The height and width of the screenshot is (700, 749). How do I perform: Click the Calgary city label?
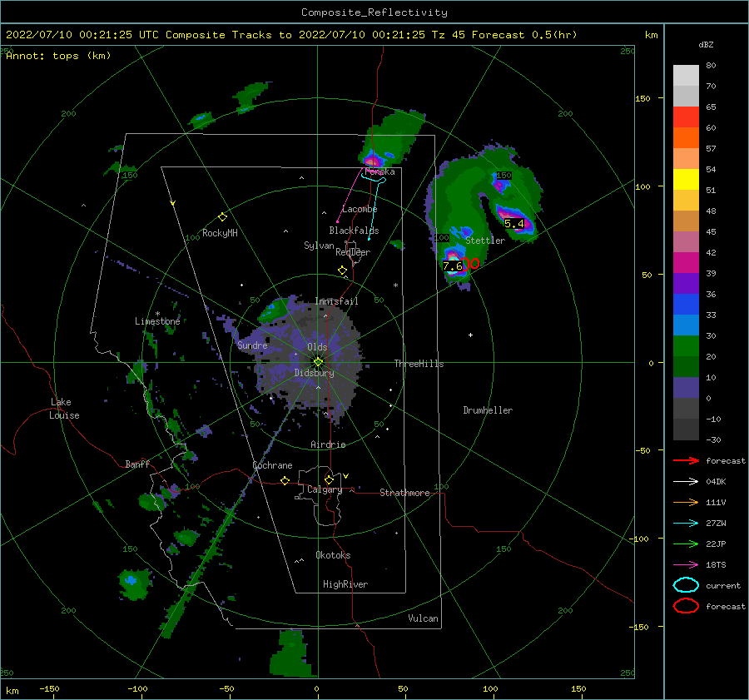click(325, 489)
